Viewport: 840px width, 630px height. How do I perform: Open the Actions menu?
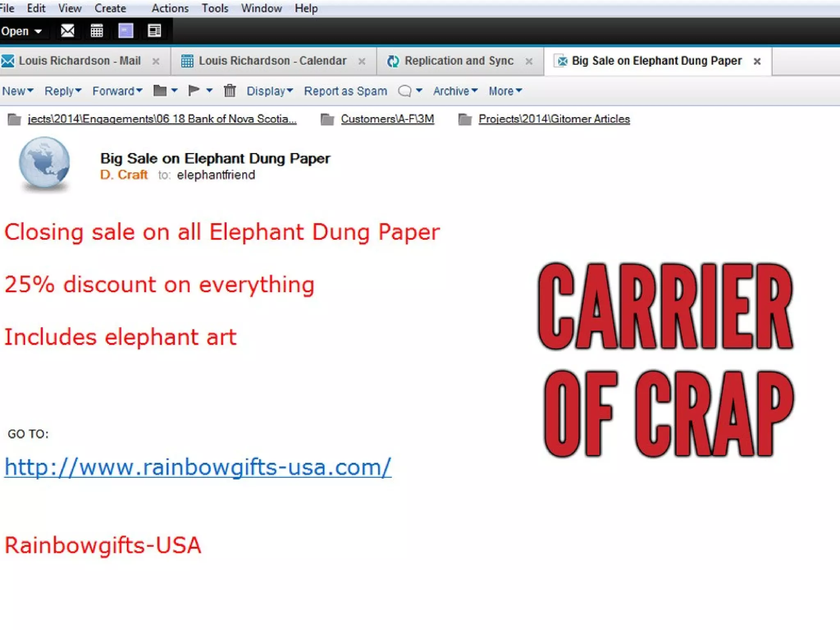pyautogui.click(x=170, y=8)
